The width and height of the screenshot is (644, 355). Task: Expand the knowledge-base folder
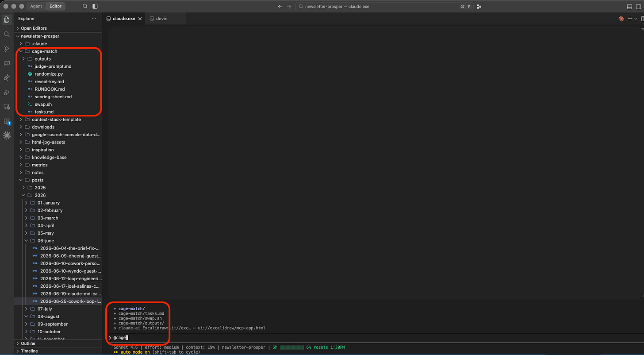[x=58, y=157]
